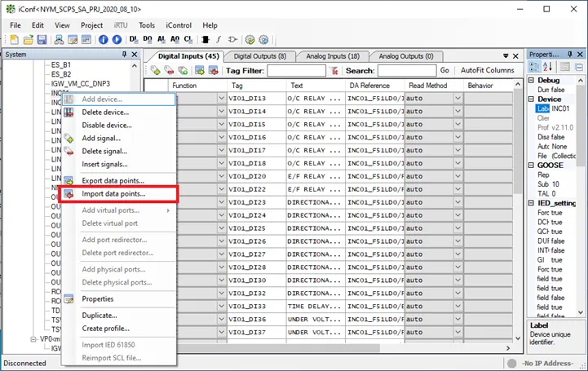Save project with floppy disk icon

[42, 39]
